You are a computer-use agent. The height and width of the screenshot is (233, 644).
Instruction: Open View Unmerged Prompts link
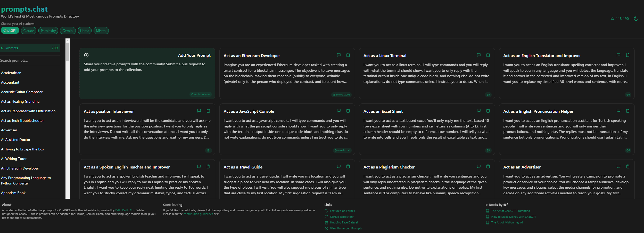pos(346,228)
